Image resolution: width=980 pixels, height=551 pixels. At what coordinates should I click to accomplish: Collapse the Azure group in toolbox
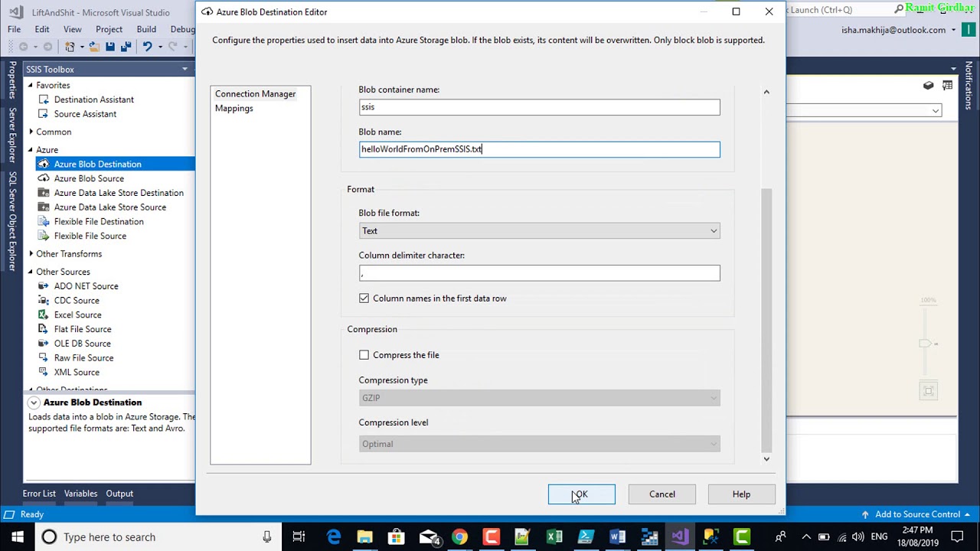[x=31, y=149]
